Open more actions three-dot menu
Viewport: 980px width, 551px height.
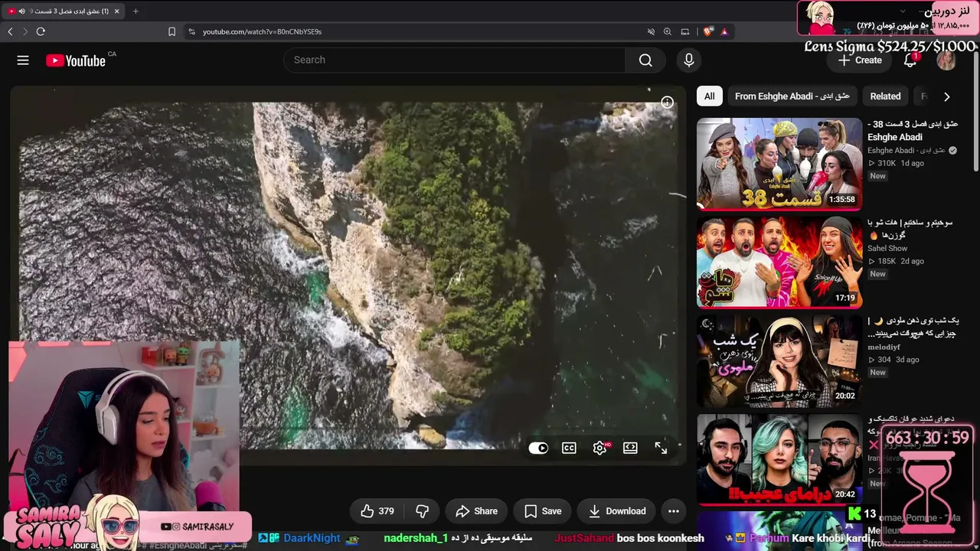[x=674, y=511]
